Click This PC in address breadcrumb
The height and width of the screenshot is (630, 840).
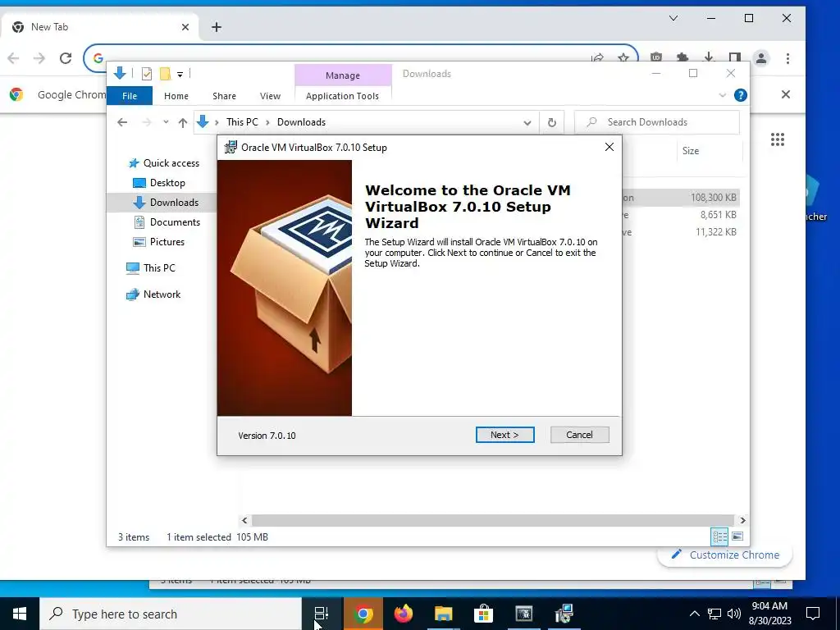click(242, 122)
